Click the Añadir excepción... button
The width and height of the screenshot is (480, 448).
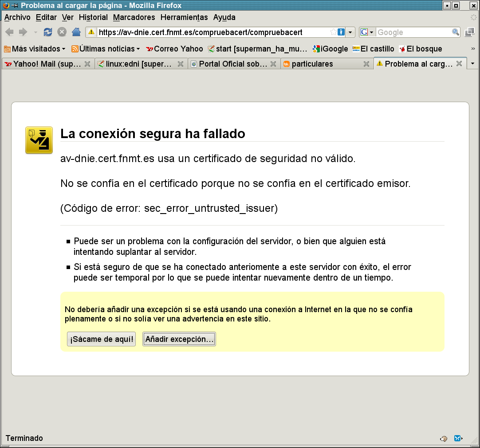(x=179, y=339)
